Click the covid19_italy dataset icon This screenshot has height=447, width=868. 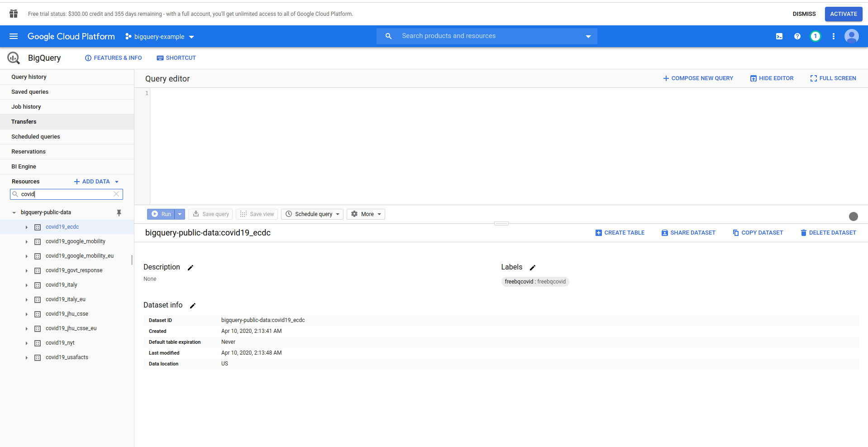(x=38, y=285)
